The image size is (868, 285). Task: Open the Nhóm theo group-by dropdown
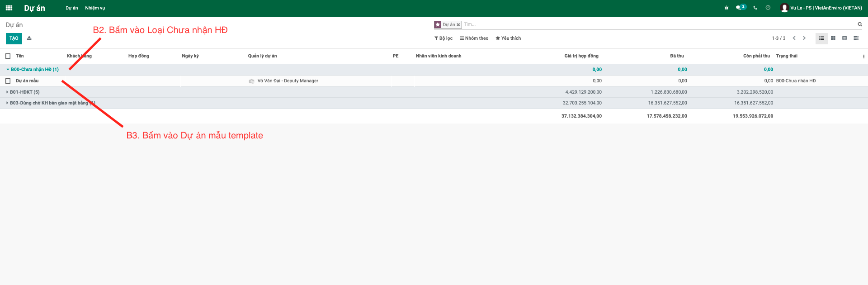(x=474, y=38)
